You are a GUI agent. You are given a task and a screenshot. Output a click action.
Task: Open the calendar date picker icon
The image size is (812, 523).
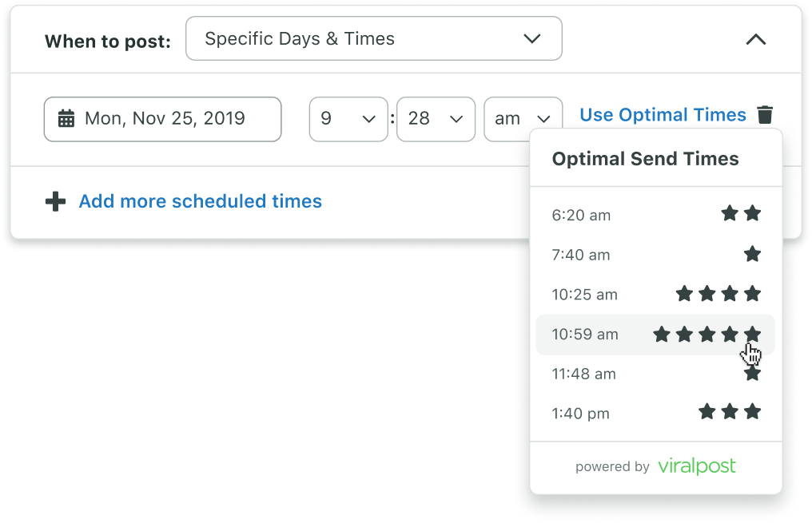(64, 119)
